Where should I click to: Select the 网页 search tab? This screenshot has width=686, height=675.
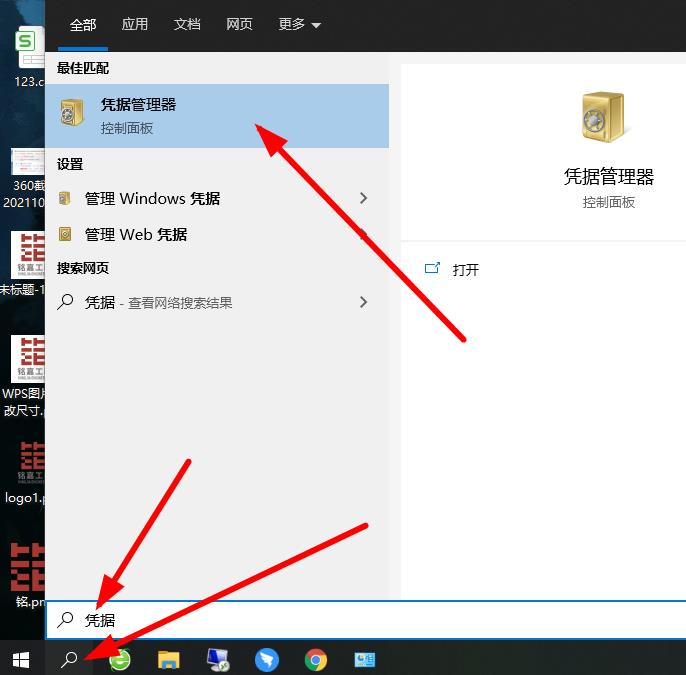[239, 24]
